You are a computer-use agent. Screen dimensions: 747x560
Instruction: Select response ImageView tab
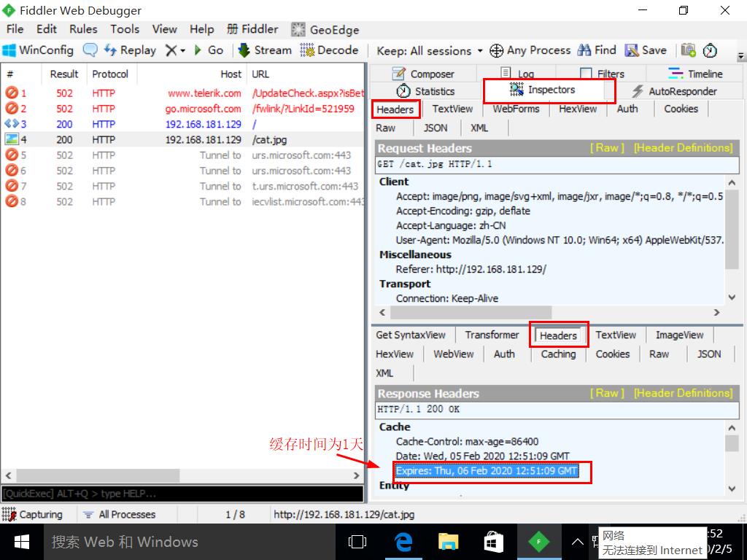[x=679, y=335]
